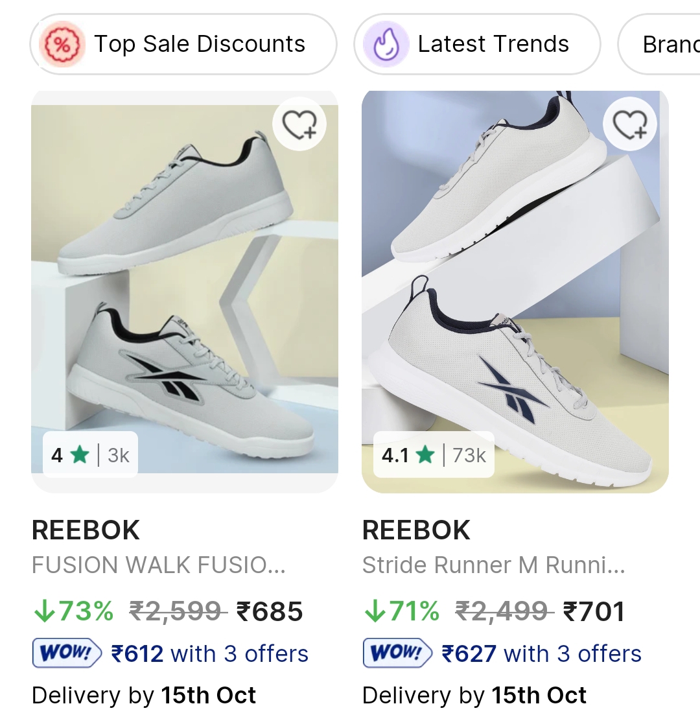Wishlist the Fusion Walk shoe via heart icon
Screen dimensions: 700x728
(299, 124)
